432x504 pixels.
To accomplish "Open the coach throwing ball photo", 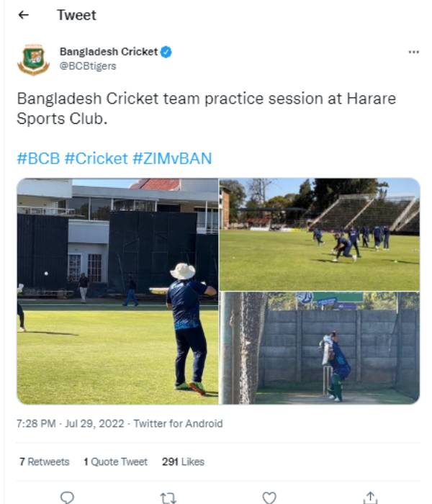I will click(x=117, y=291).
